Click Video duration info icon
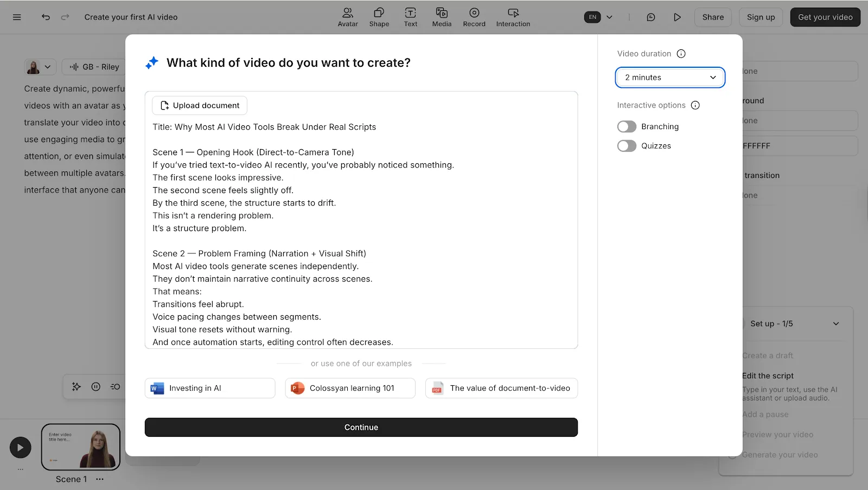868x490 pixels. pyautogui.click(x=681, y=54)
